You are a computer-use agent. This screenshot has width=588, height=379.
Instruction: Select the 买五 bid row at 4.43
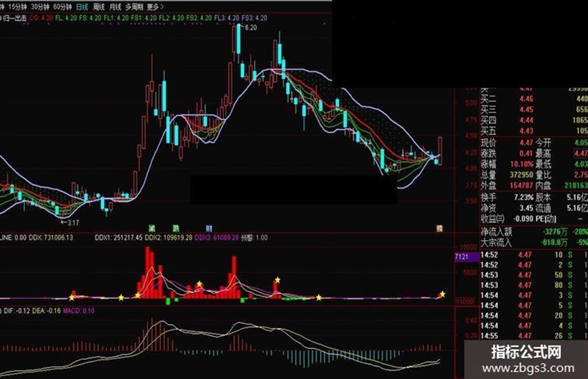(534, 131)
